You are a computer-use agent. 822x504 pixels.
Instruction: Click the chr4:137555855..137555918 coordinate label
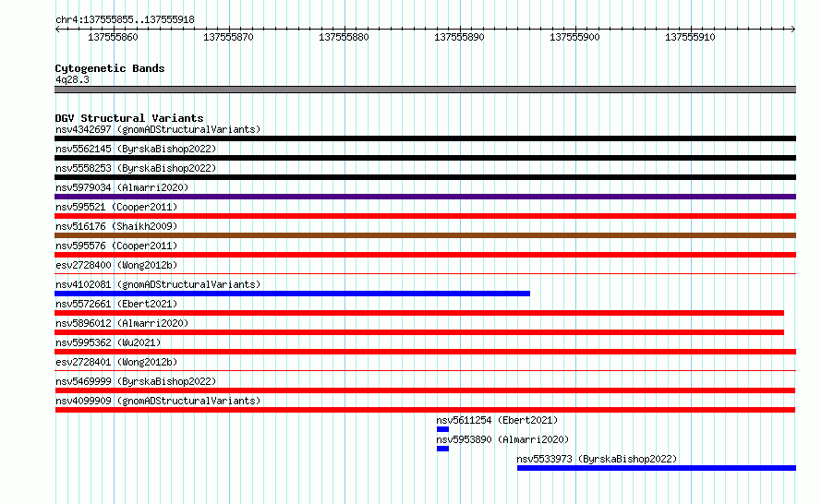point(125,19)
